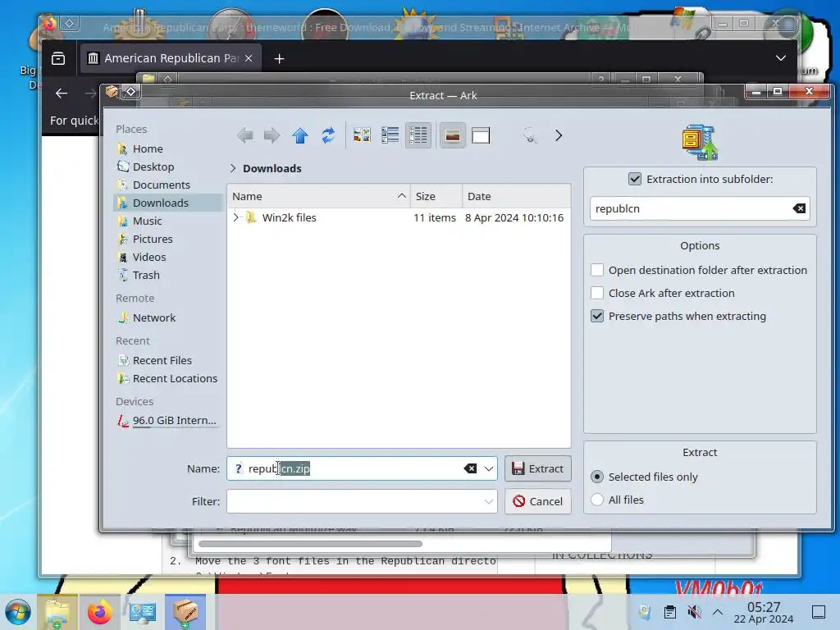Switch to detailed tree view
Screen dimensions: 840x630
(x=418, y=135)
